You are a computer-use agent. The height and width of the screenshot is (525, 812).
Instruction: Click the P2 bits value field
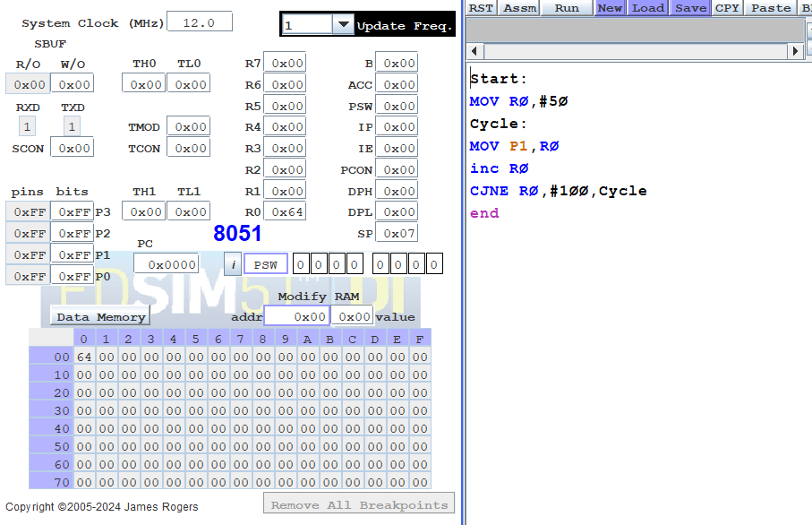click(x=72, y=233)
